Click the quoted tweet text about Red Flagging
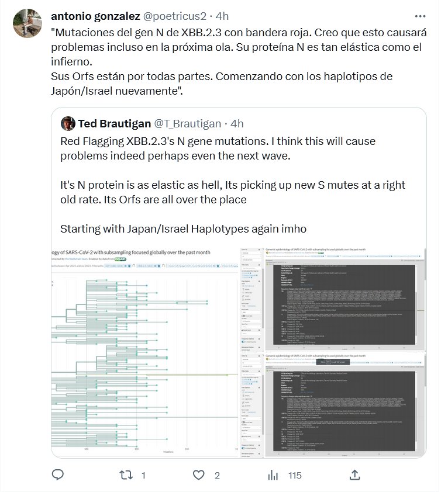The height and width of the screenshot is (492, 448). pyautogui.click(x=218, y=148)
